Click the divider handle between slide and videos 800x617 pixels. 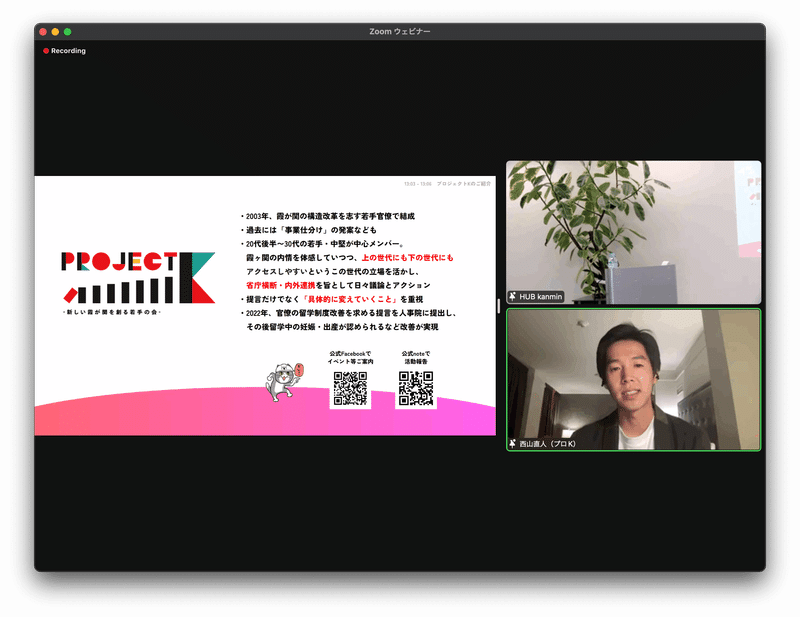[498, 306]
